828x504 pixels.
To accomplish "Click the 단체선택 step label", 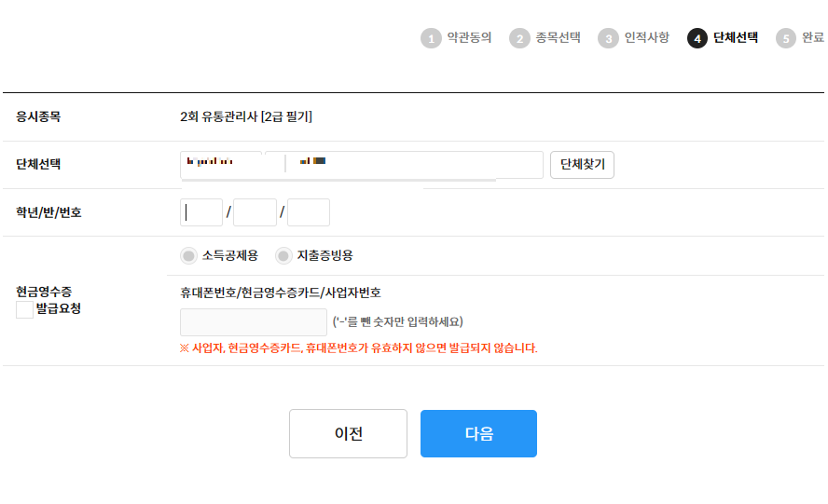I will click(x=736, y=38).
